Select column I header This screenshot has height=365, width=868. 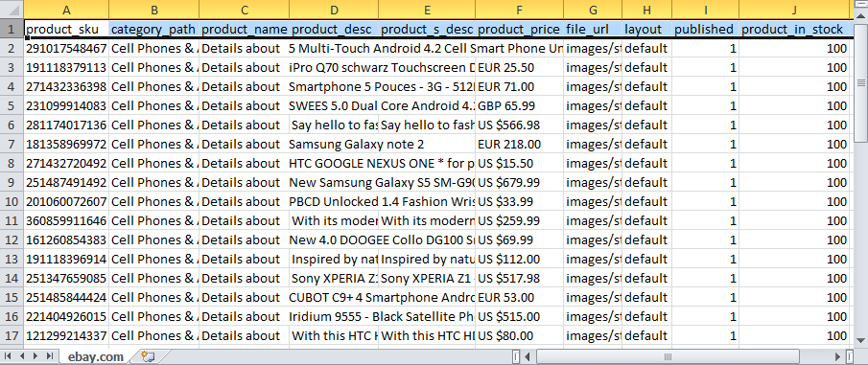coord(705,10)
